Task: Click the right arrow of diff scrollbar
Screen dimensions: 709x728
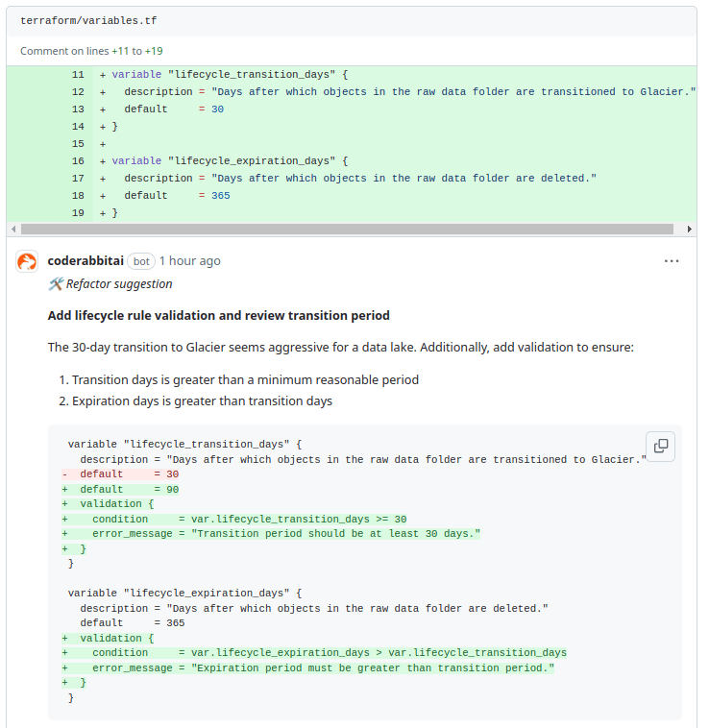Action: tap(690, 230)
